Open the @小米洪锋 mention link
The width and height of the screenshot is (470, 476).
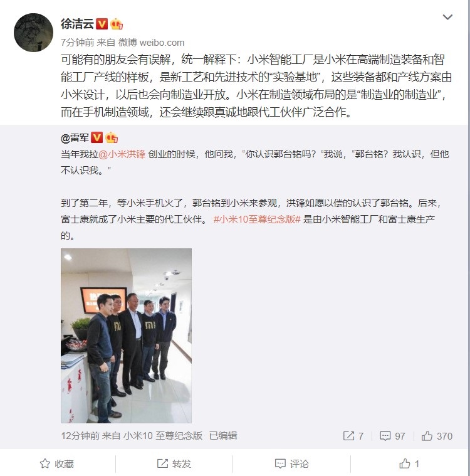point(122,154)
